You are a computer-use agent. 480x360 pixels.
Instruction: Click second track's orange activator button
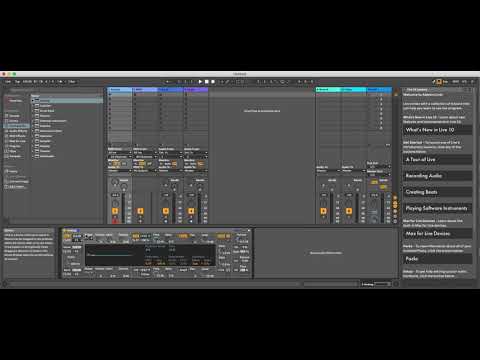coord(140,211)
